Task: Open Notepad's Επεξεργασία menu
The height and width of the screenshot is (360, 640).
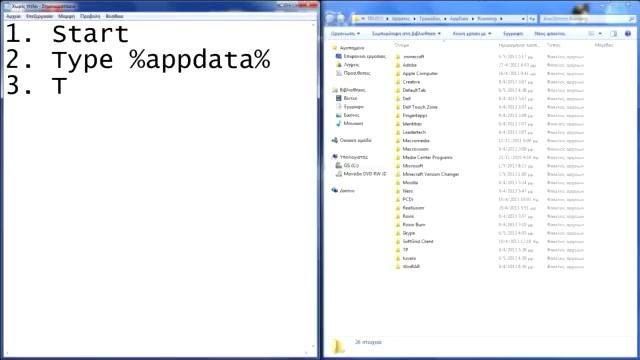Action: [39, 16]
